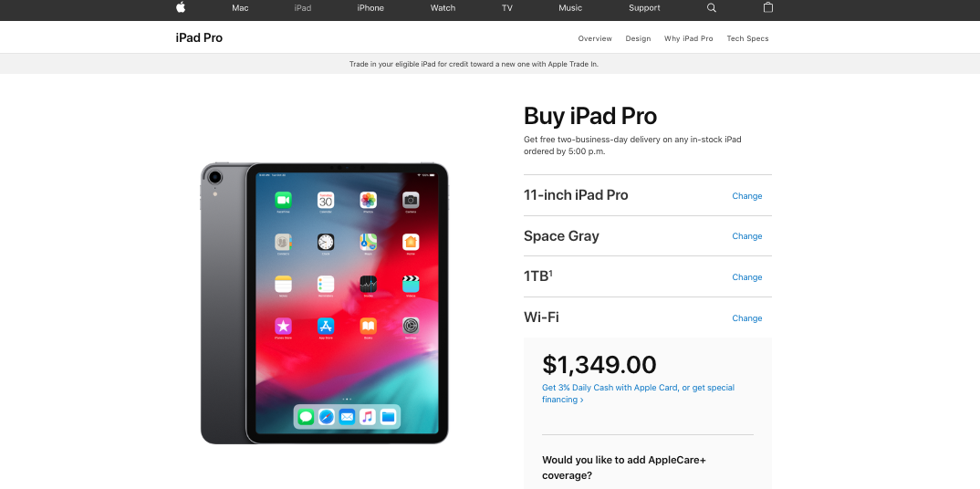
Task: Change the Wi-Fi connectivity option
Action: click(x=747, y=318)
